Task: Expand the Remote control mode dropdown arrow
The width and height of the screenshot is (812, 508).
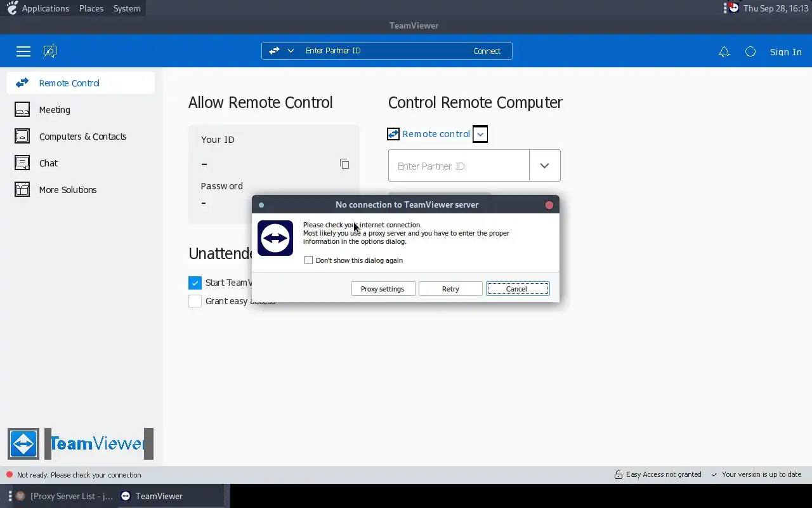Action: (480, 134)
